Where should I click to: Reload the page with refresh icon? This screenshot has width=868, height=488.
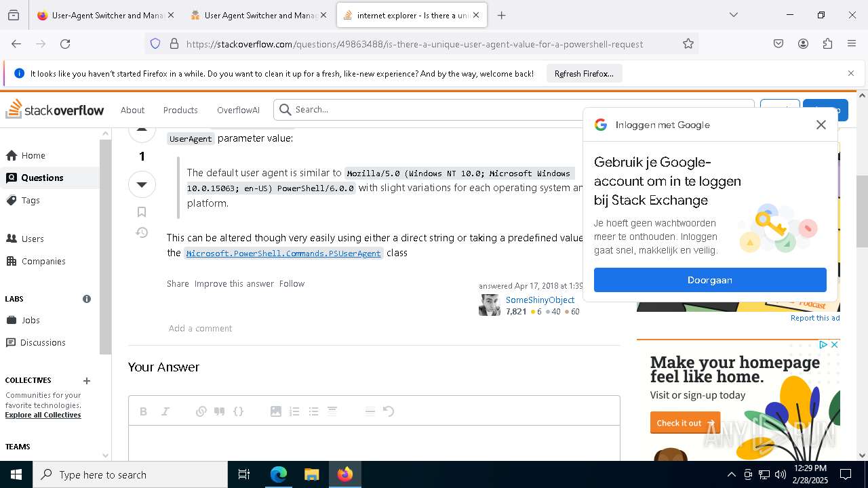(65, 43)
